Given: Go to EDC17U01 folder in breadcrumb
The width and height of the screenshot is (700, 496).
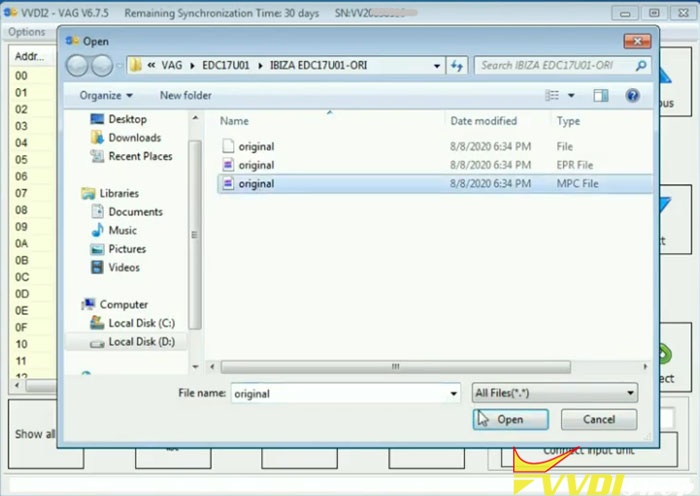Looking at the screenshot, I should pos(225,66).
